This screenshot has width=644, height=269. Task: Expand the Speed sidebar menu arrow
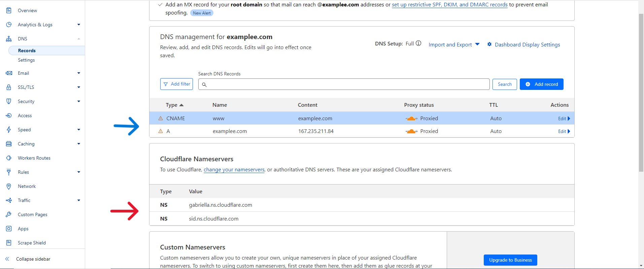[79, 130]
